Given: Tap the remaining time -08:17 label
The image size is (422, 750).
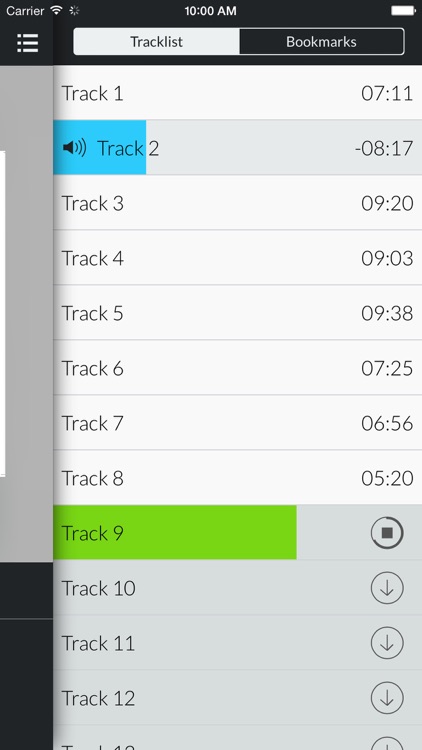Looking at the screenshot, I should pos(384,148).
